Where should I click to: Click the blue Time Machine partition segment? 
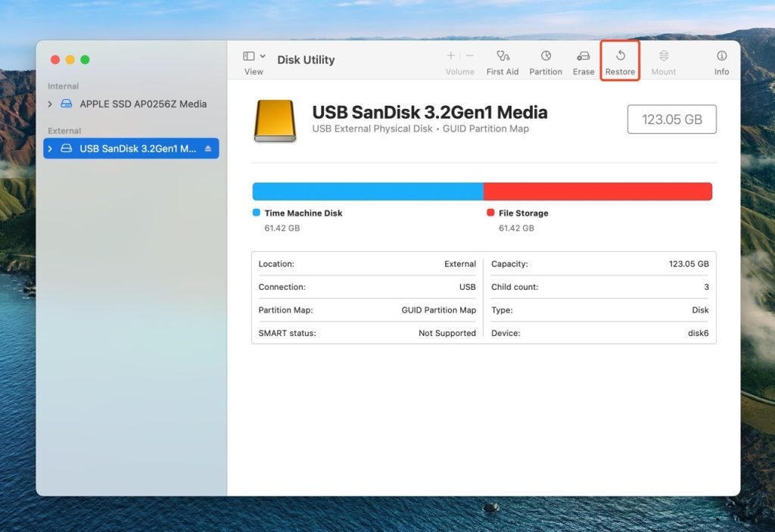pos(367,191)
